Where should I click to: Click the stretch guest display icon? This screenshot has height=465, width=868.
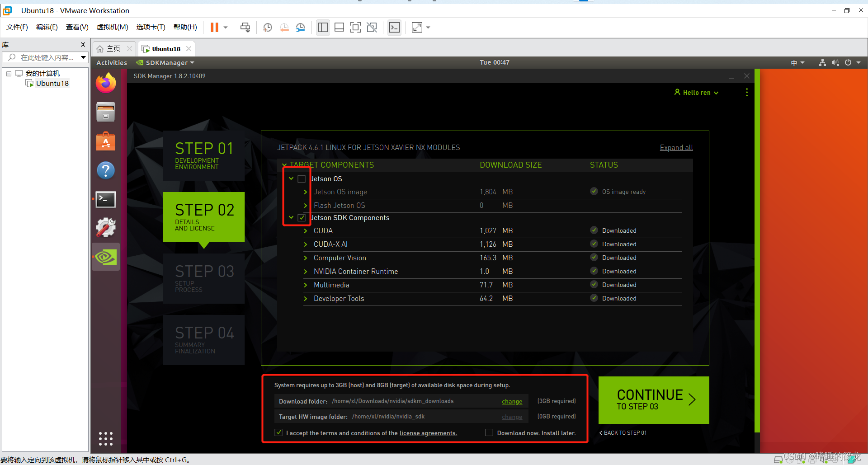click(x=417, y=28)
